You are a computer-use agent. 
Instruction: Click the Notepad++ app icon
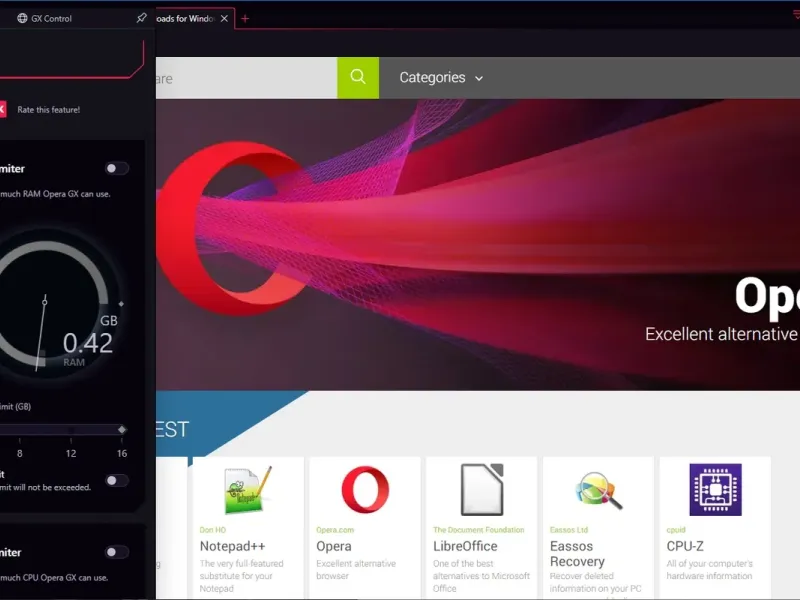pyautogui.click(x=248, y=490)
